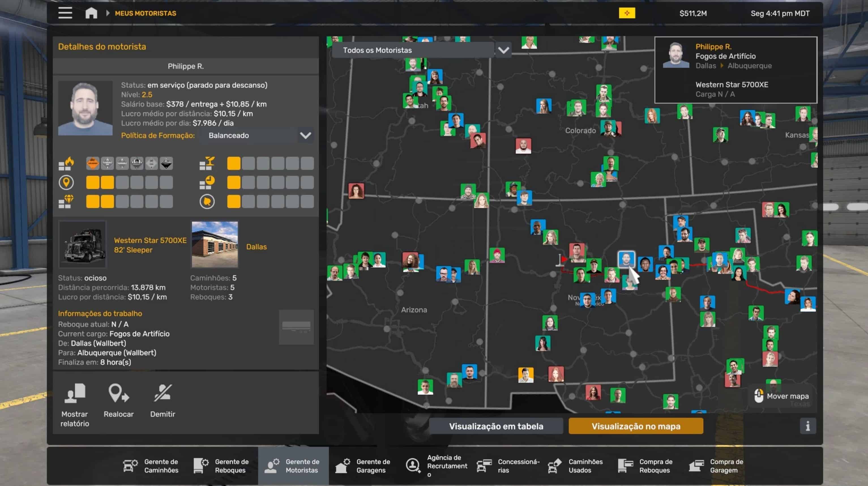Go to the Gerente de Caminhões tab
This screenshot has width=868, height=486.
[151, 466]
